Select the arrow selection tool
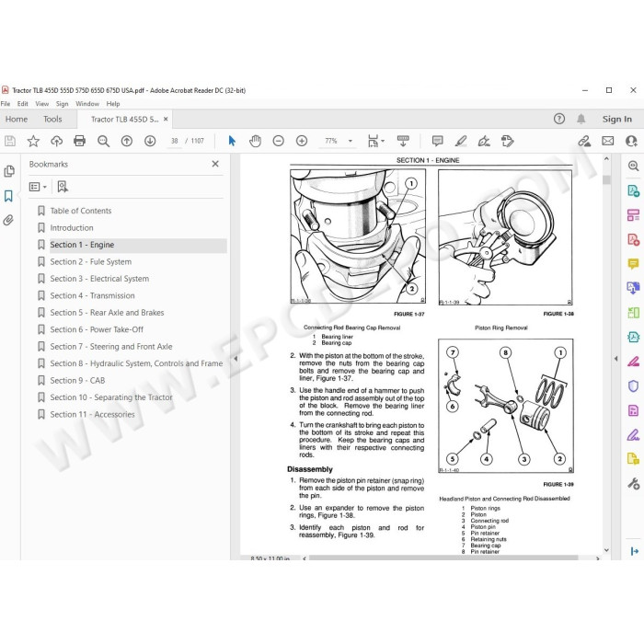The image size is (644, 644). pyautogui.click(x=232, y=141)
